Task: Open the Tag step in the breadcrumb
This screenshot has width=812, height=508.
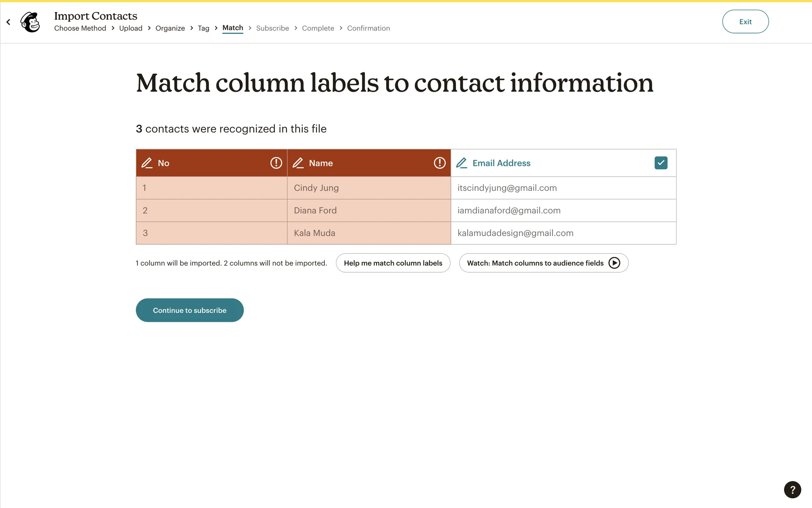Action: [203, 28]
